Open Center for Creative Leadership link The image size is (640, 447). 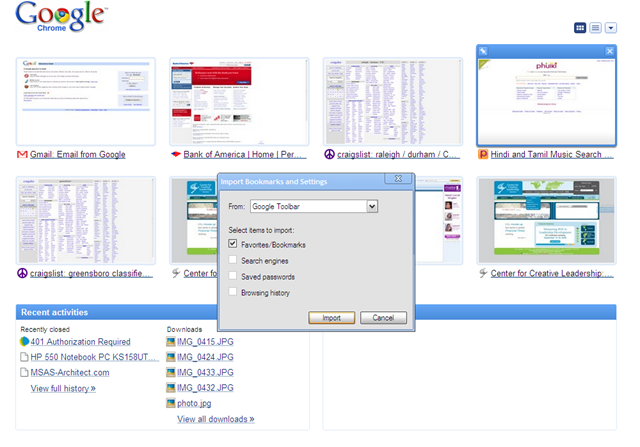coord(552,273)
